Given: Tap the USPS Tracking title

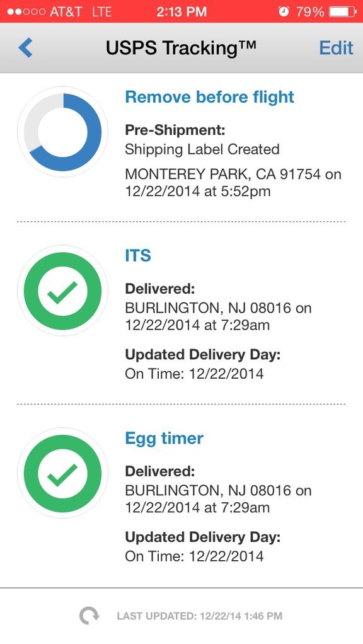Looking at the screenshot, I should pyautogui.click(x=181, y=48).
